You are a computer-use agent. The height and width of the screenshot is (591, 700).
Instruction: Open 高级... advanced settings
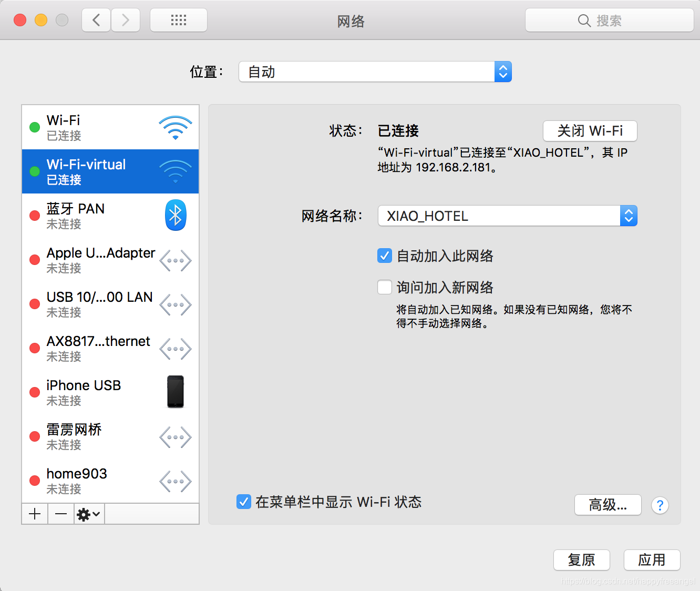pos(608,505)
